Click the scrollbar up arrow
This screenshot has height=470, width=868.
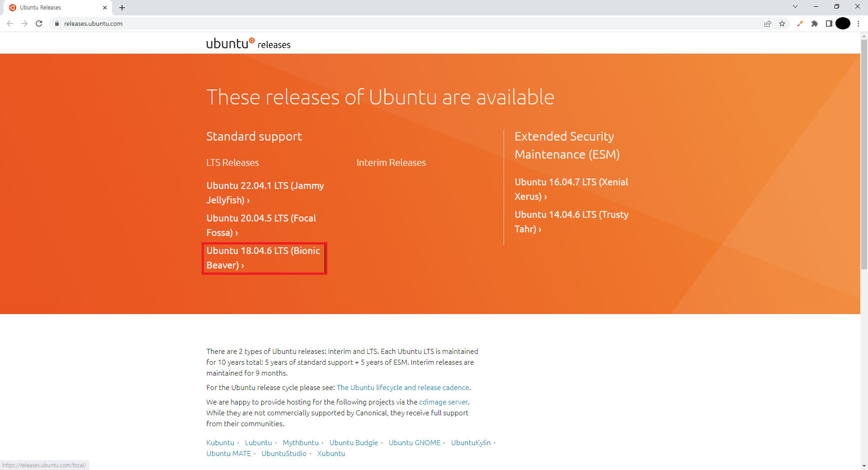click(864, 36)
